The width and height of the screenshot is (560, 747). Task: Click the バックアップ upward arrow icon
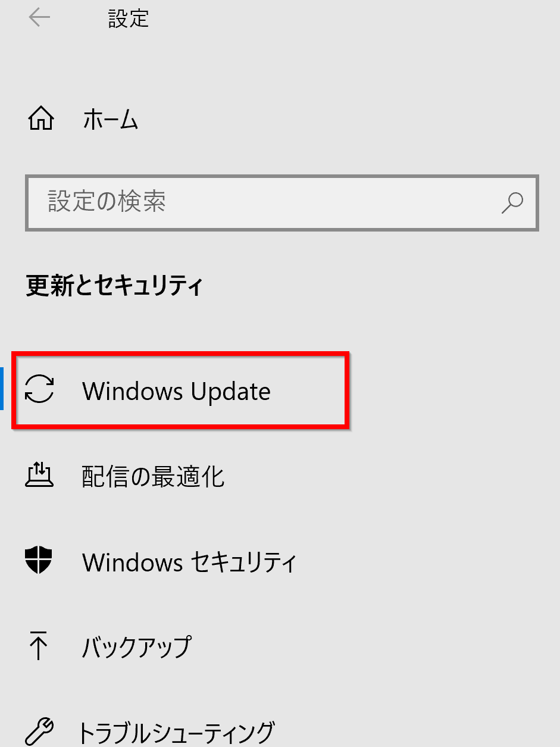pyautogui.click(x=39, y=646)
